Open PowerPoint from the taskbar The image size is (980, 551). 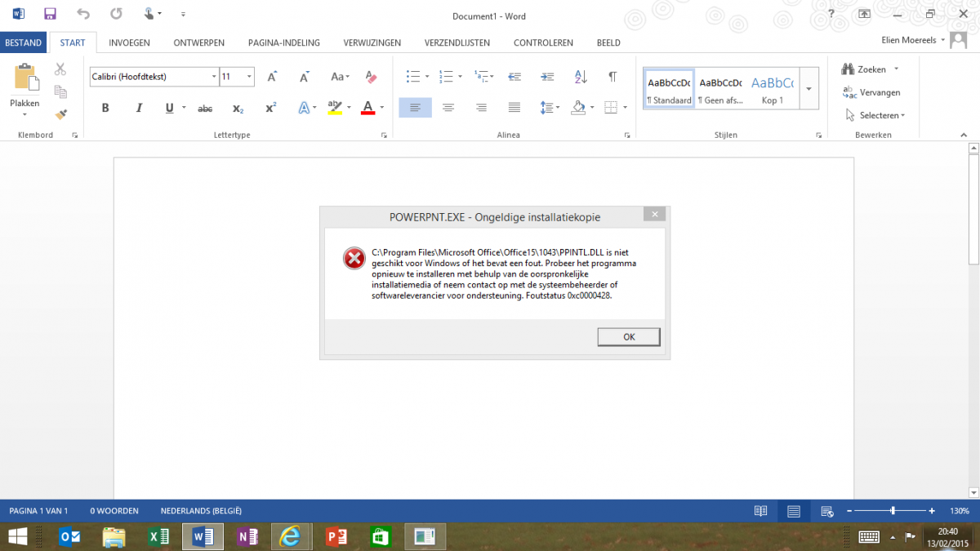[336, 536]
